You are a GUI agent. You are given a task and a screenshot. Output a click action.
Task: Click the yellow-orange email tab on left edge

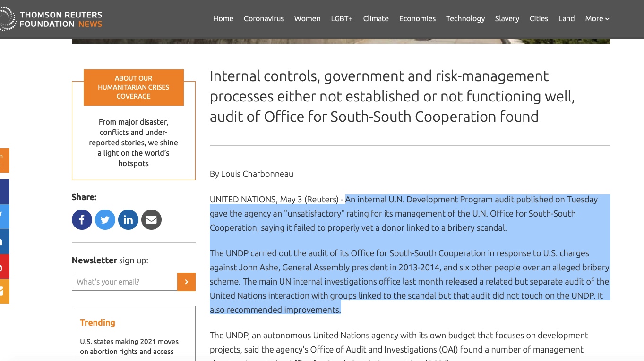[4, 292]
